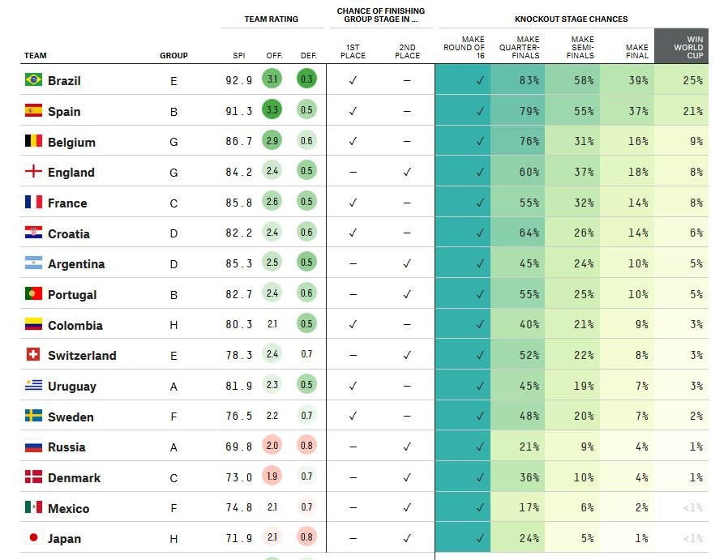Click the Japan flag icon
Viewport: 728px width, 560px height.
point(33,537)
